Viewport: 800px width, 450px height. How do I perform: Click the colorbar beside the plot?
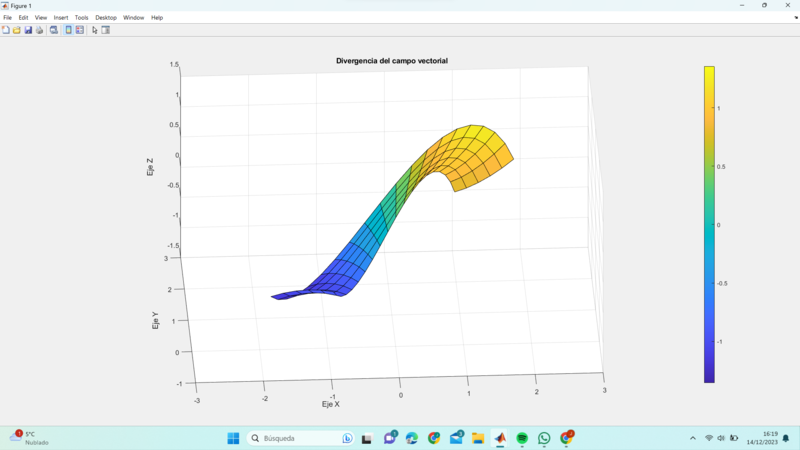click(x=709, y=224)
